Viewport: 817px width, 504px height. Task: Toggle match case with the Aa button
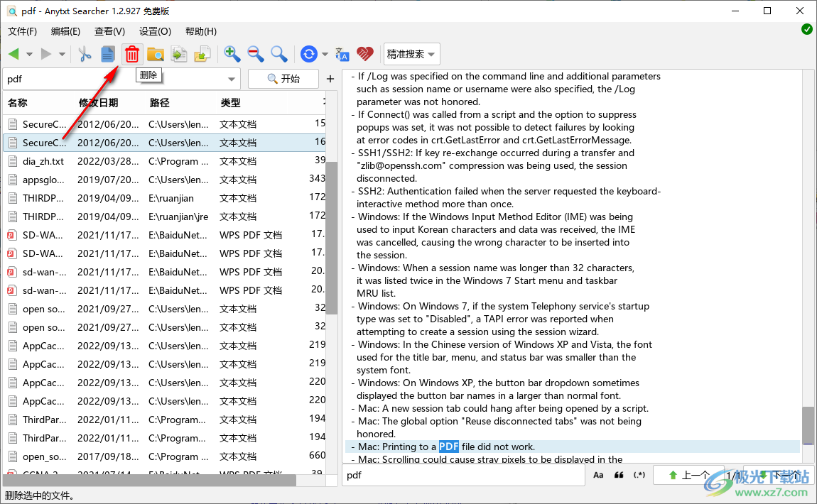[x=598, y=474]
